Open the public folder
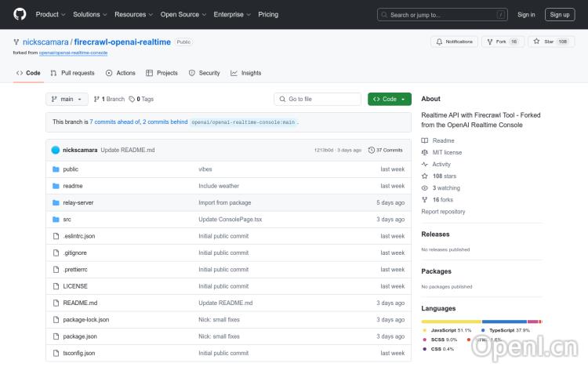588x367 pixels. coord(71,169)
